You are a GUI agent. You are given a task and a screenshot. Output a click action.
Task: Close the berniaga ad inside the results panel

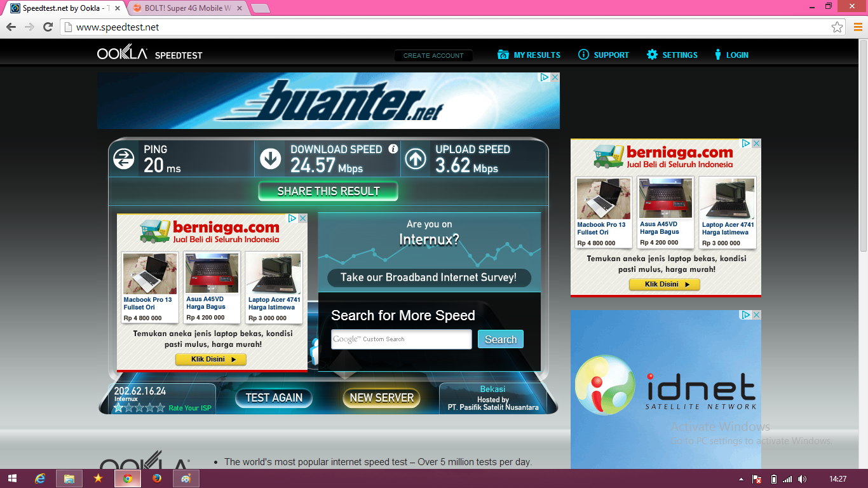pos(302,218)
